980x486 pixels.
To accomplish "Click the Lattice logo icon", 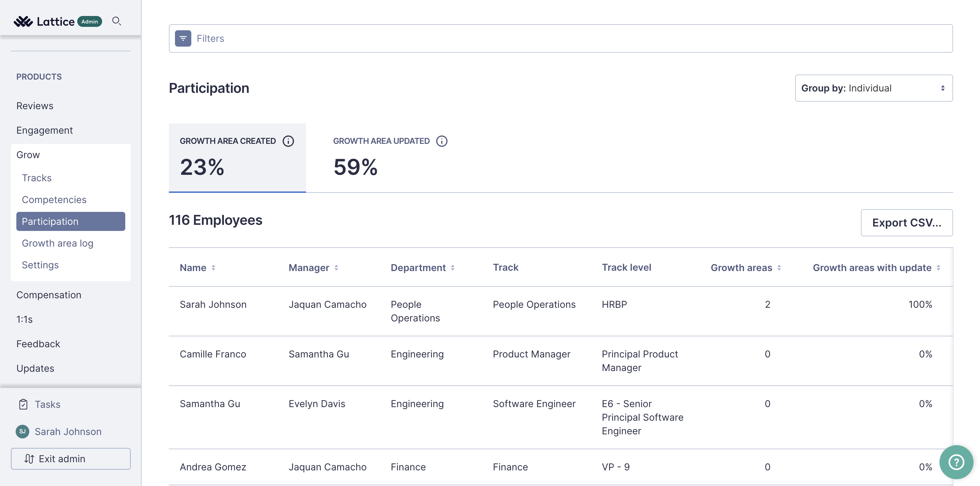I will click(23, 21).
